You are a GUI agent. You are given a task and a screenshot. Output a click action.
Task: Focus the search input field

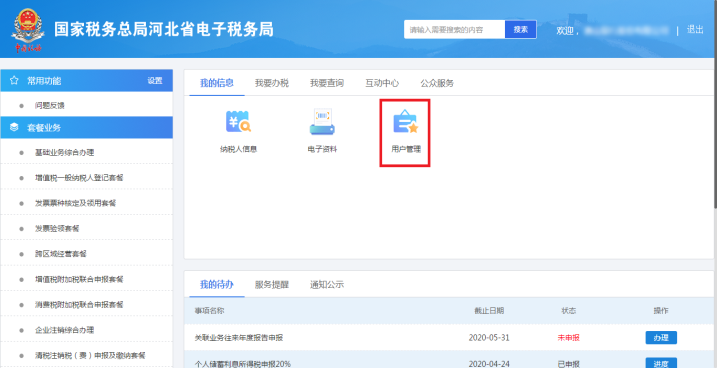454,30
